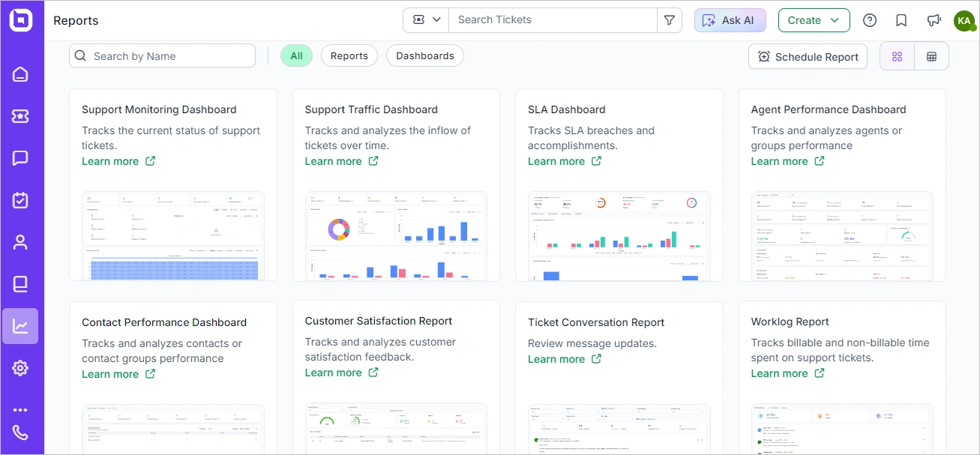Click the BoldDesk logo in sidebar
This screenshot has height=455, width=980.
click(x=20, y=20)
